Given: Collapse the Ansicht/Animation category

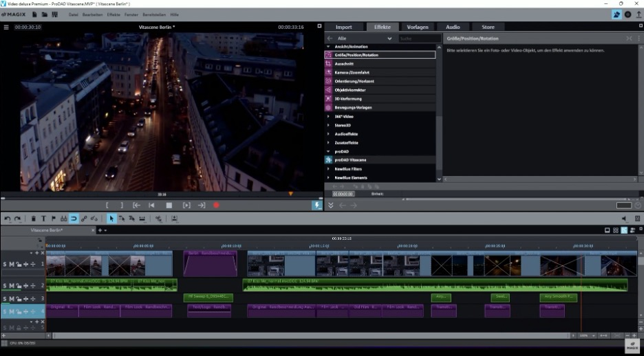Looking at the screenshot, I should pos(328,47).
